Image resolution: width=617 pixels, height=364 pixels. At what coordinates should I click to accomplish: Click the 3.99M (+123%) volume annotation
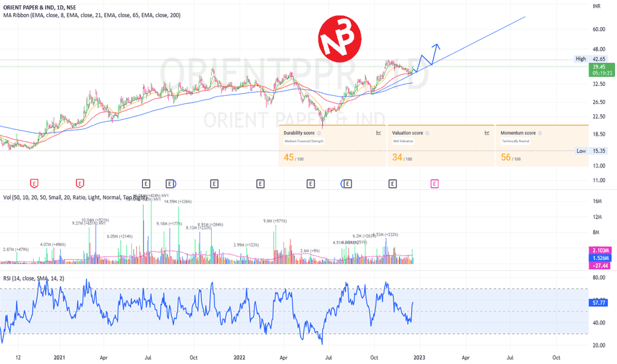[x=246, y=245]
